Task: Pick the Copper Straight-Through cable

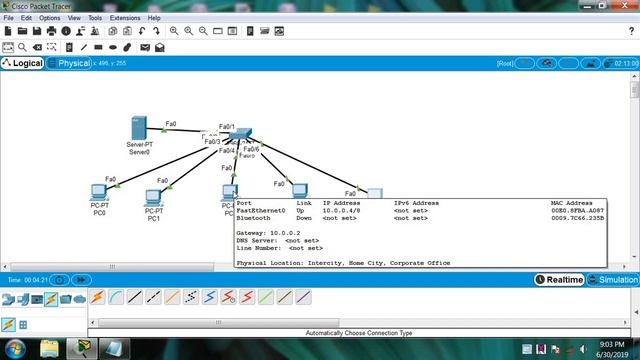Action: [x=135, y=297]
